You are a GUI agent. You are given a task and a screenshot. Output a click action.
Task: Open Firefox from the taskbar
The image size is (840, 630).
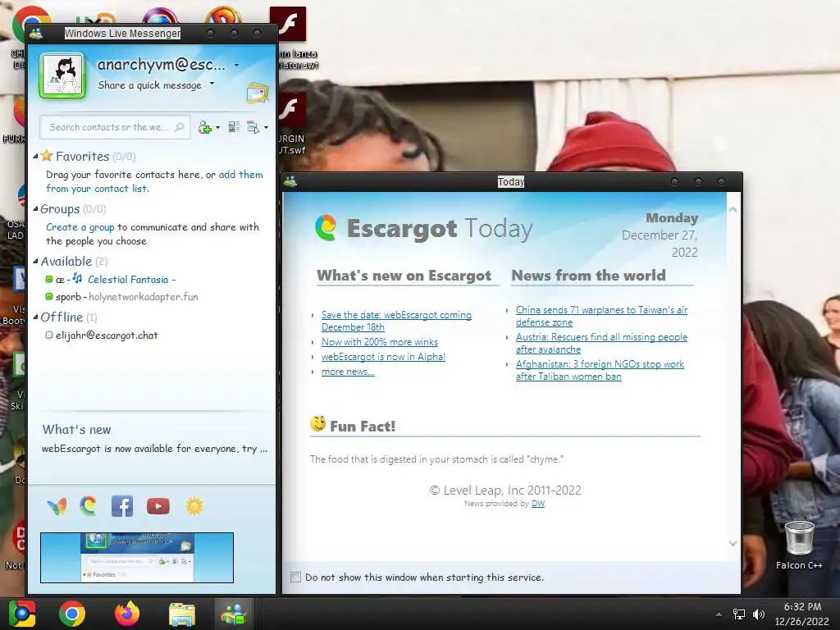pyautogui.click(x=127, y=614)
